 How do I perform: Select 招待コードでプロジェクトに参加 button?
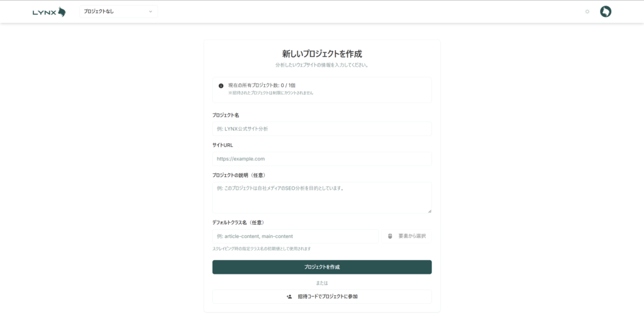322,296
